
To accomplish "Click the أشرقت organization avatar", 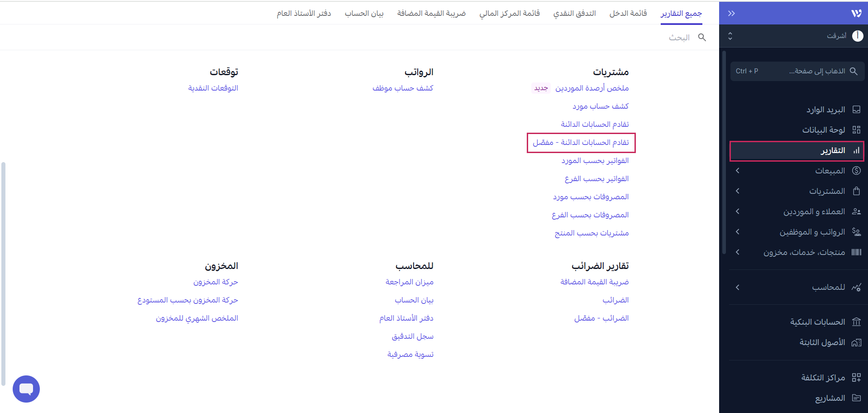I will point(858,36).
